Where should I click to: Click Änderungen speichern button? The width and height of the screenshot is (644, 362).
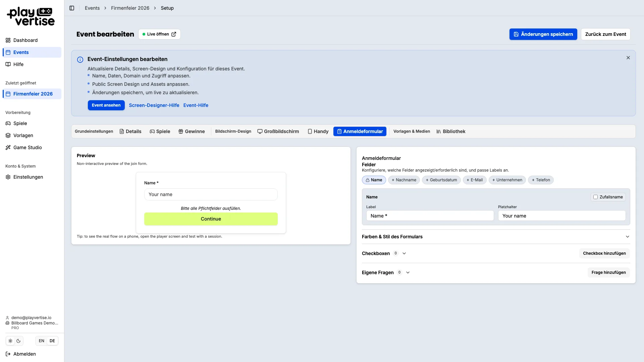(x=543, y=34)
